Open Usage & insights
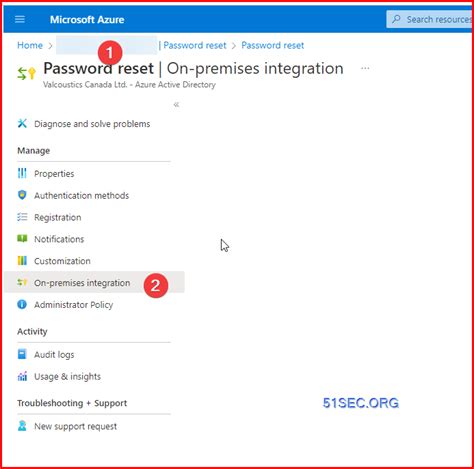This screenshot has height=469, width=474. pos(67,377)
